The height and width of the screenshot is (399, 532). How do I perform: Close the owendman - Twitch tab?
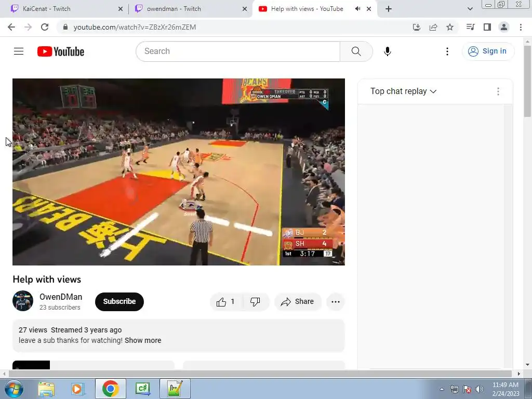click(245, 9)
